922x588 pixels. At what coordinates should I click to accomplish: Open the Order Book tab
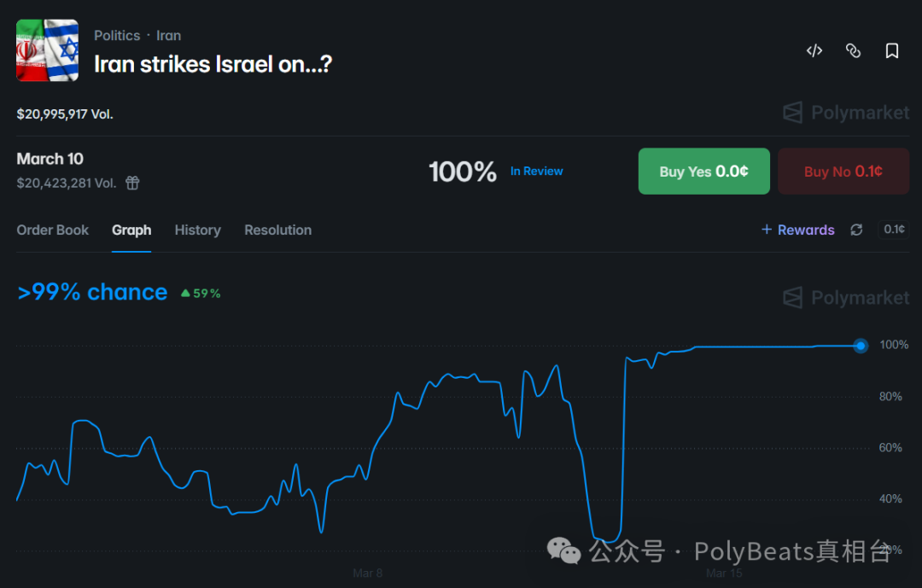[53, 230]
